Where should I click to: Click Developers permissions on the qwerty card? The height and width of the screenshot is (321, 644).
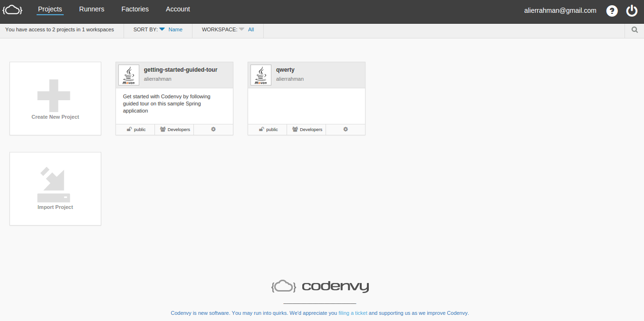pos(307,129)
